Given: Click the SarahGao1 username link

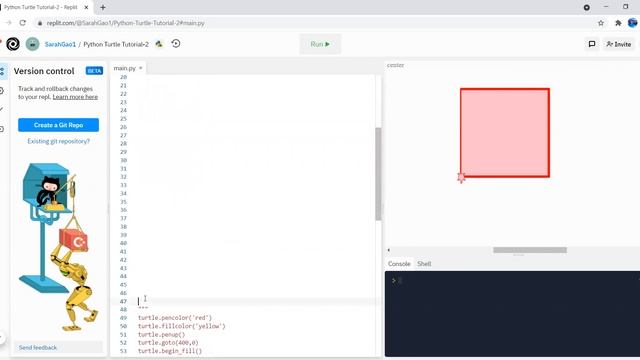Looking at the screenshot, I should click(60, 44).
